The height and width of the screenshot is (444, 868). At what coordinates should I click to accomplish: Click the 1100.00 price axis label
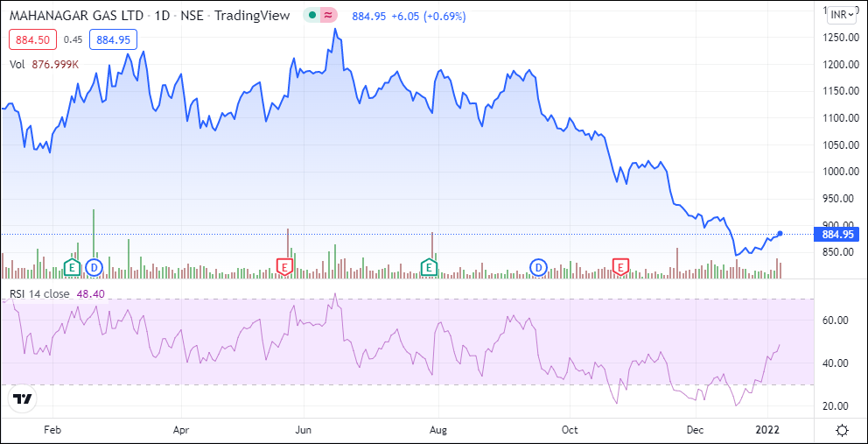point(841,118)
